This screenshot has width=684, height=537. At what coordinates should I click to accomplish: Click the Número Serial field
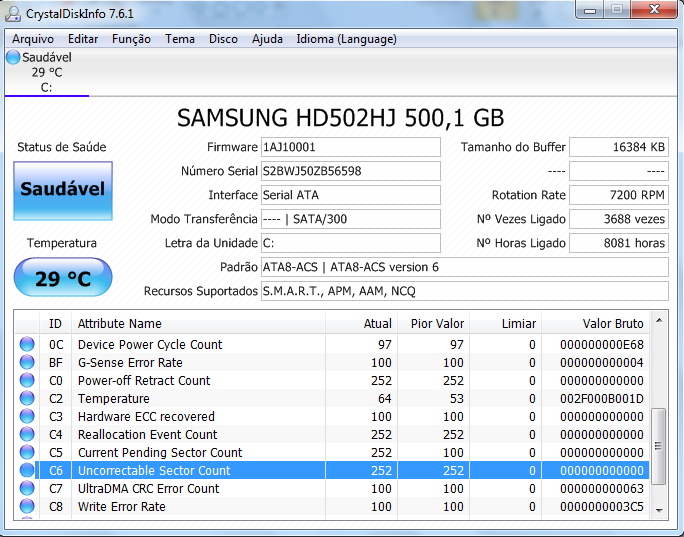[349, 171]
